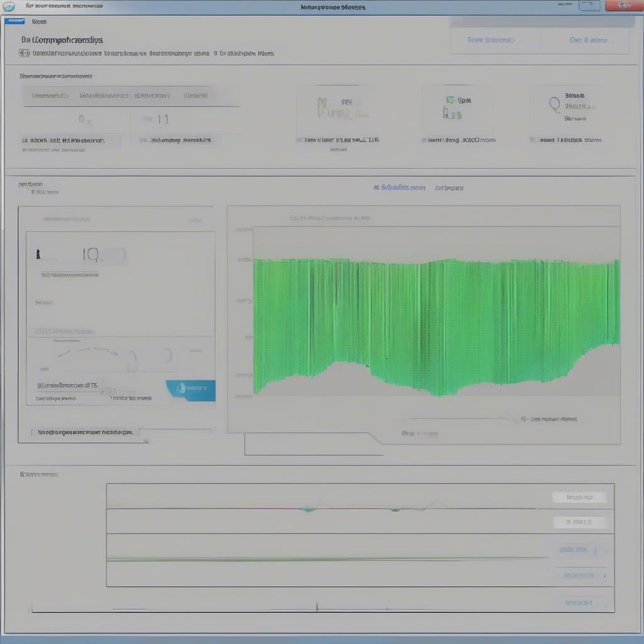This screenshot has height=644, width=644.
Task: Select the blue highlighted tab at top left
Action: (x=15, y=21)
